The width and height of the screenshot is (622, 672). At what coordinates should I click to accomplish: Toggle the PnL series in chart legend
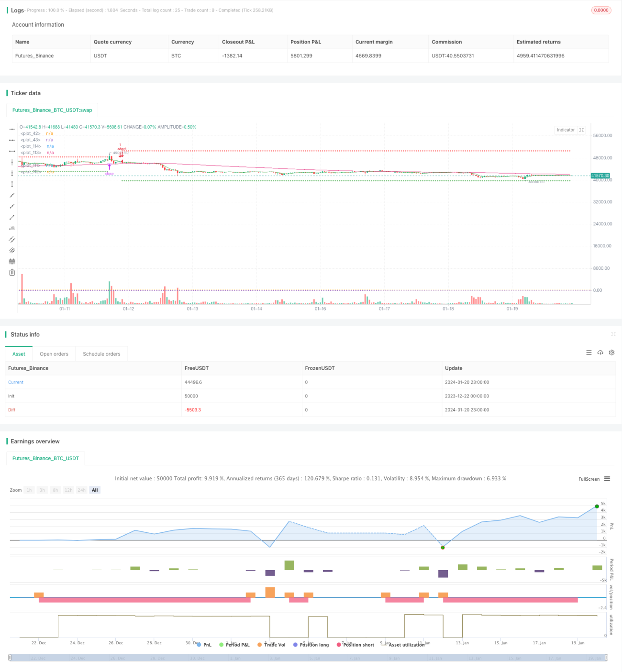click(x=204, y=645)
